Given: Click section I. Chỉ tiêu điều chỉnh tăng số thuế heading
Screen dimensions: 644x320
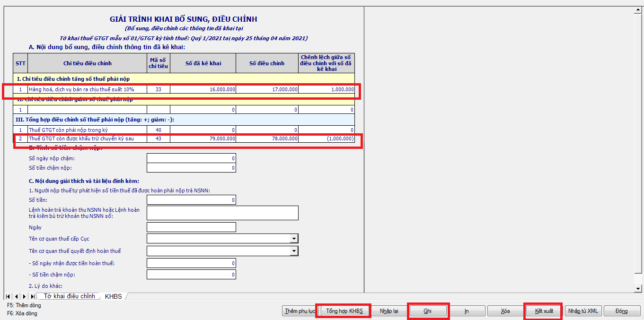Looking at the screenshot, I should point(184,79).
